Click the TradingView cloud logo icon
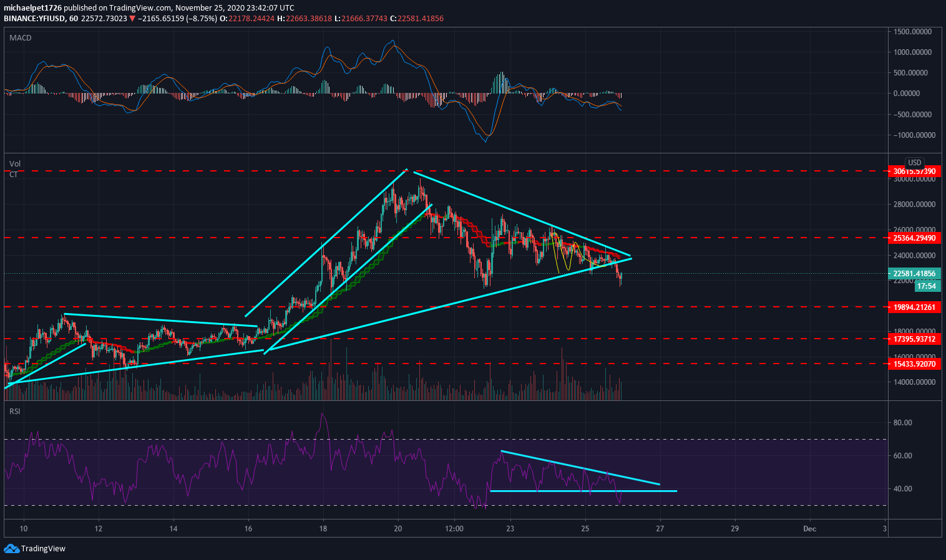Image resolution: width=946 pixels, height=560 pixels. click(x=11, y=548)
